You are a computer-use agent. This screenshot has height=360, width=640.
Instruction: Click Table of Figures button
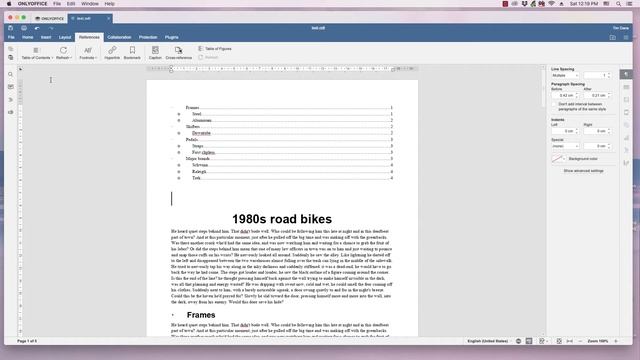(x=215, y=49)
